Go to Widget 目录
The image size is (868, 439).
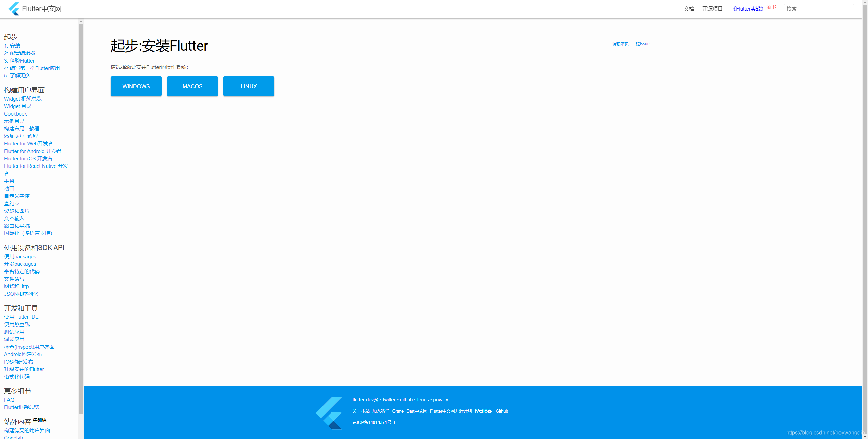(x=18, y=106)
